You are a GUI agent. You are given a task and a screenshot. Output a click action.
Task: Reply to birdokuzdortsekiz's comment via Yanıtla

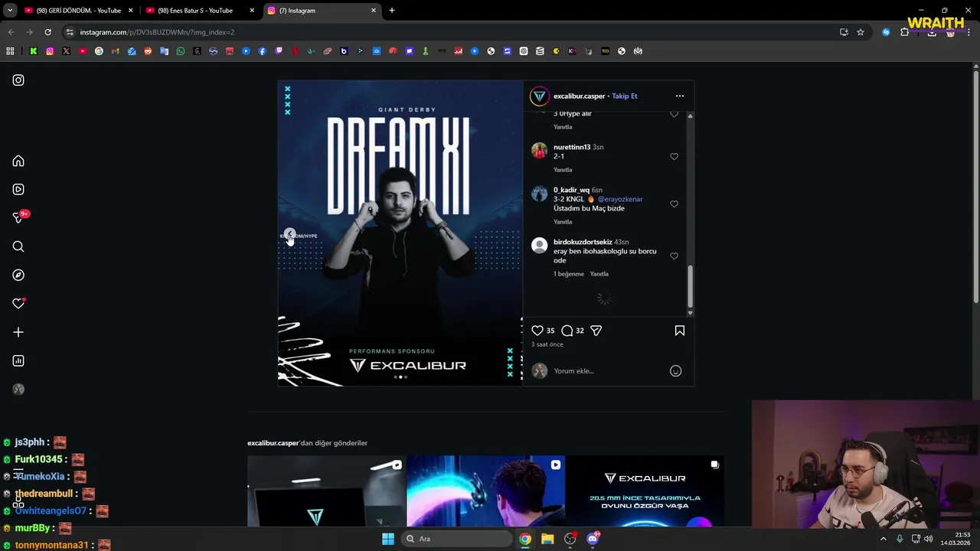coord(599,274)
